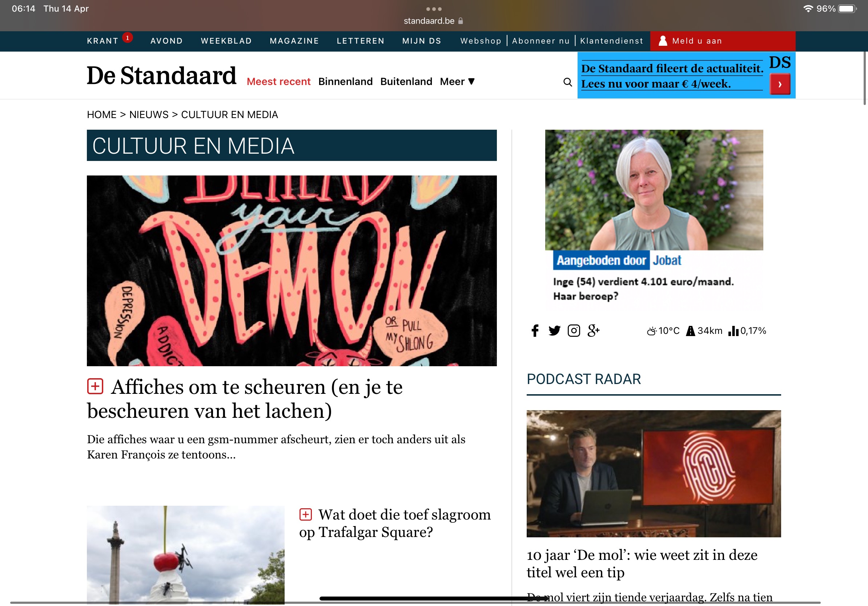Viewport: 868px width, 606px height.
Task: Open the search magnifier icon
Action: [x=567, y=82]
